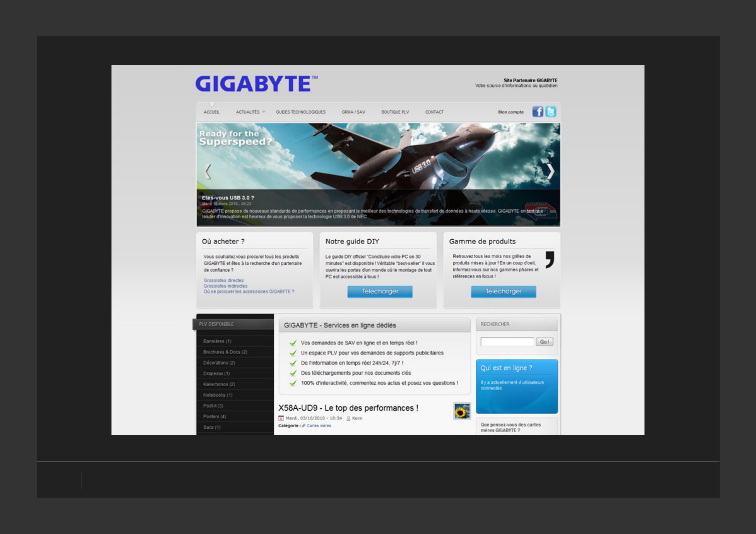This screenshot has width=756, height=534.
Task: Click the Etes-vous USB 3.0 ? slide title
Action: pyautogui.click(x=228, y=198)
